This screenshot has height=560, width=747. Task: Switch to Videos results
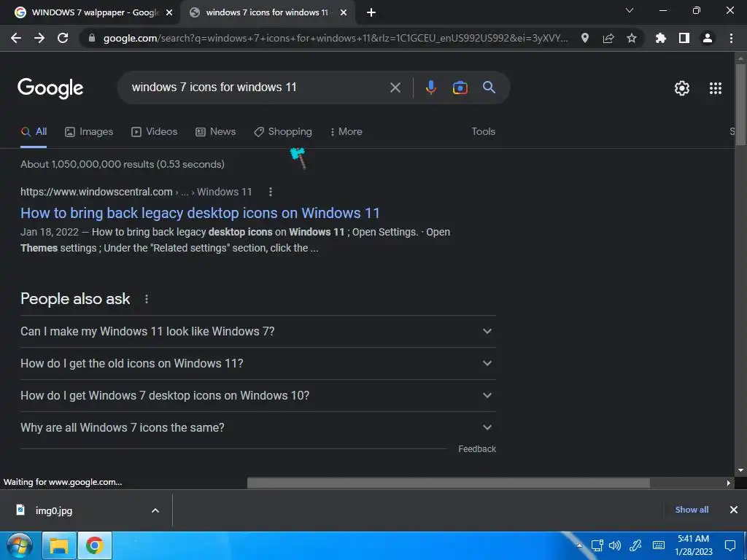point(155,132)
